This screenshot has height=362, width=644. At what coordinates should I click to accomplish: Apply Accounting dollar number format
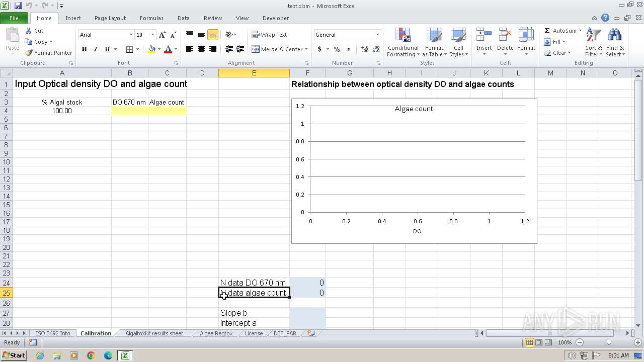pos(319,49)
